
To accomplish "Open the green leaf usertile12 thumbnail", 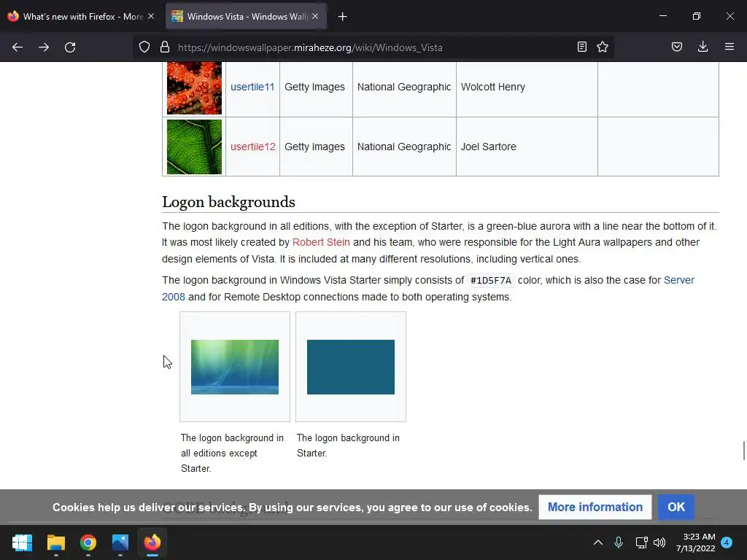I will [194, 147].
